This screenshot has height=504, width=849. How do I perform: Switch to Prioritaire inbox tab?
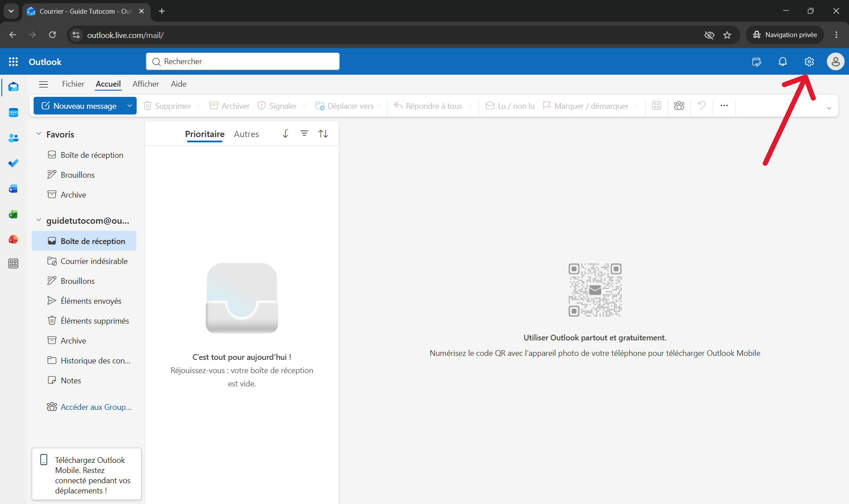pos(205,134)
